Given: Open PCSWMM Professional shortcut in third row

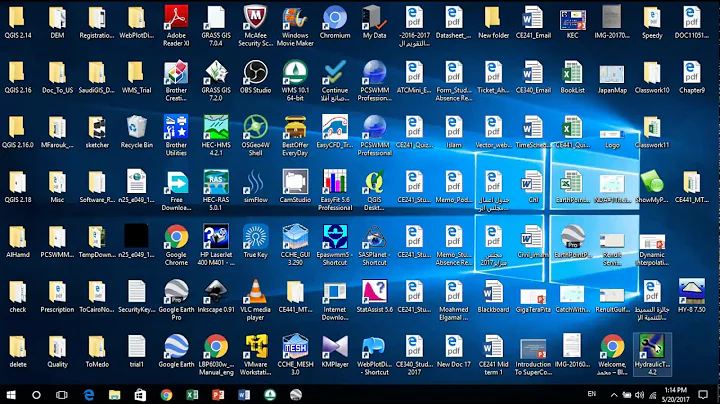Looking at the screenshot, I should [x=374, y=135].
